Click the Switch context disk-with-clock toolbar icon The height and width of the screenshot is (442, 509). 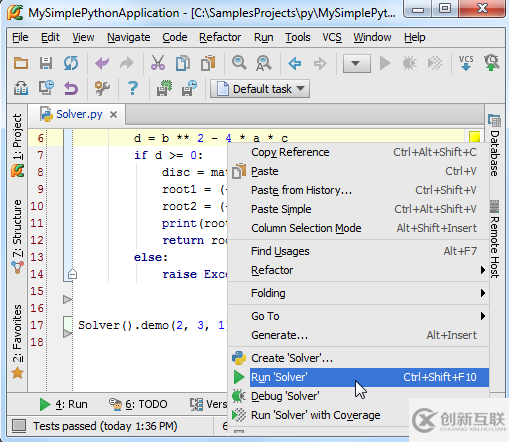pos(189,88)
